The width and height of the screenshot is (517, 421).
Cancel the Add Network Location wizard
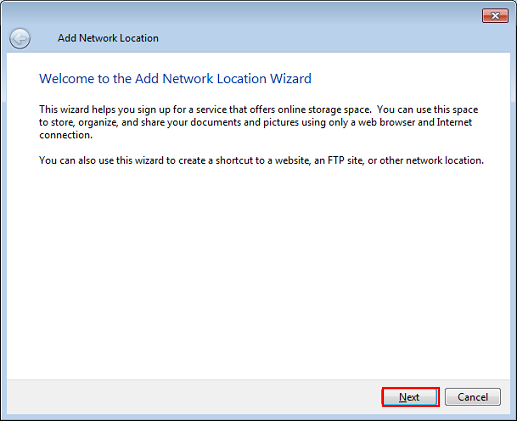(x=473, y=397)
